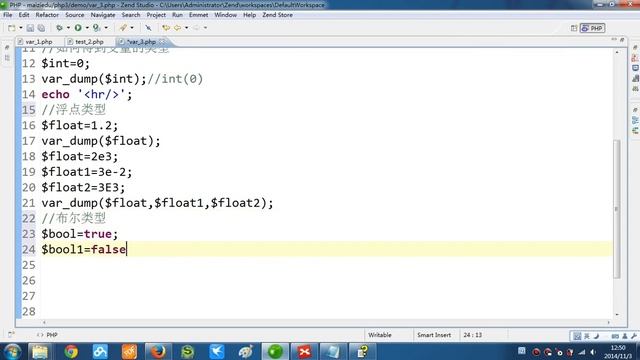Open the red X taskbar application

(304, 351)
